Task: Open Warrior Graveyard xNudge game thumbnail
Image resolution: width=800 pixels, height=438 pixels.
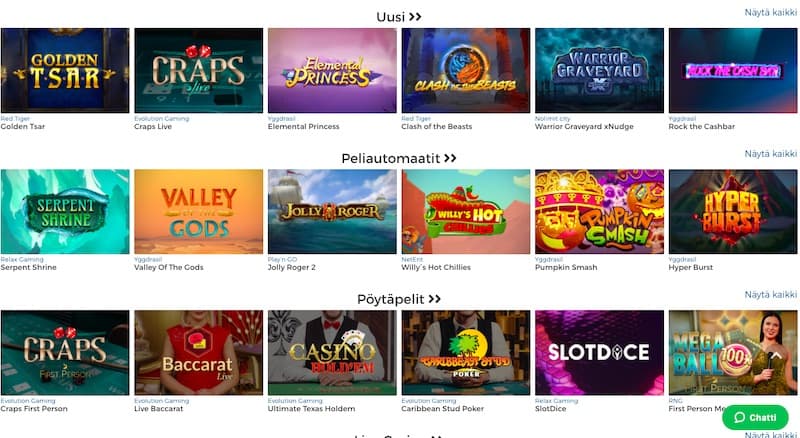Action: 599,70
